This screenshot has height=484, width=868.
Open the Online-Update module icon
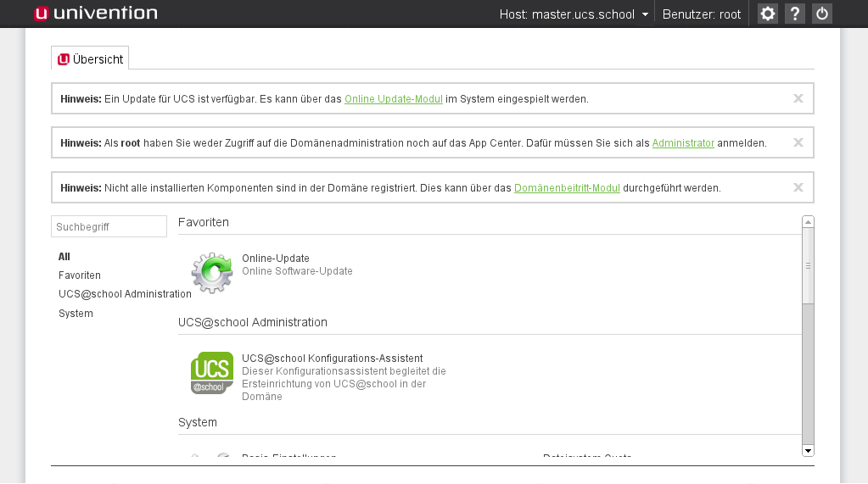pyautogui.click(x=212, y=272)
